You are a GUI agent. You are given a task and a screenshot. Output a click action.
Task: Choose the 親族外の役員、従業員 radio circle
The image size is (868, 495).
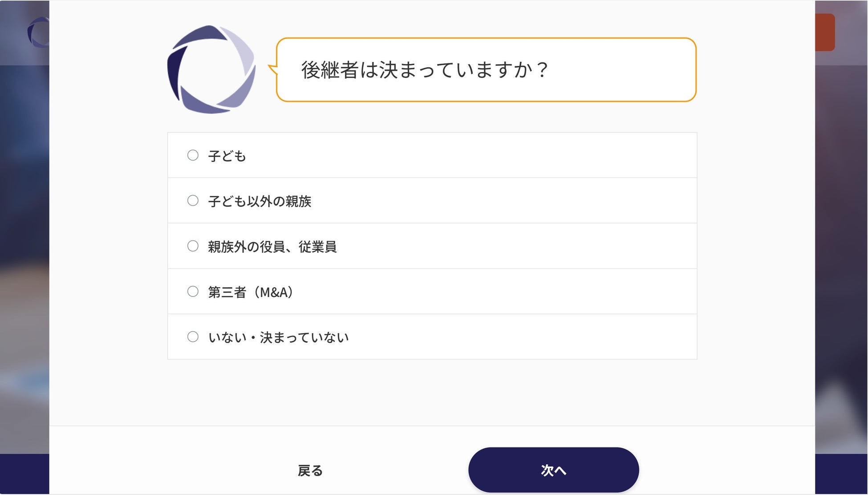[193, 246]
